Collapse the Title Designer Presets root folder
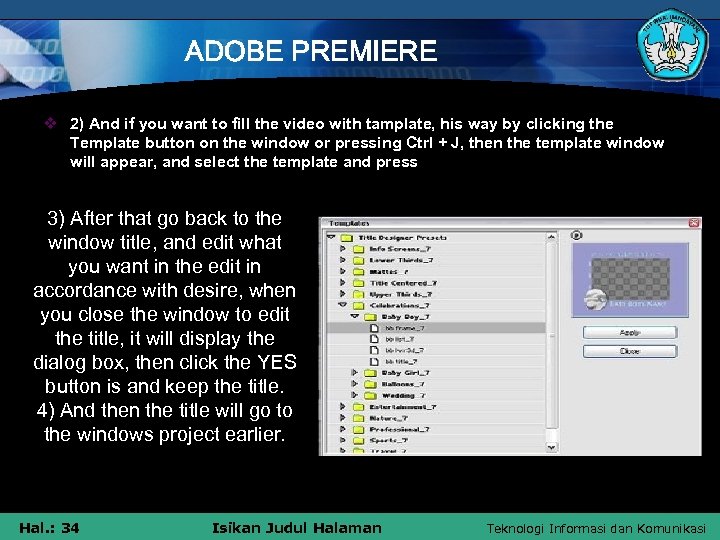 coord(331,237)
